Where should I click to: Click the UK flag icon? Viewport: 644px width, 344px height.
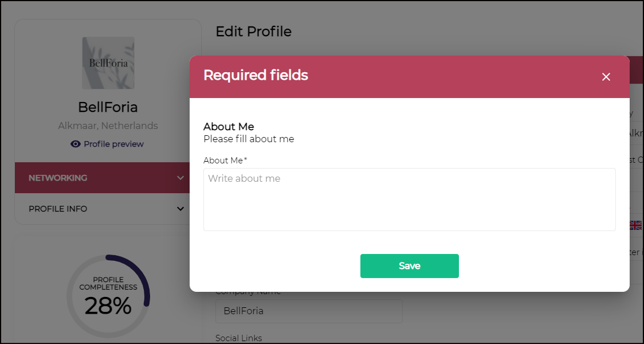point(635,225)
